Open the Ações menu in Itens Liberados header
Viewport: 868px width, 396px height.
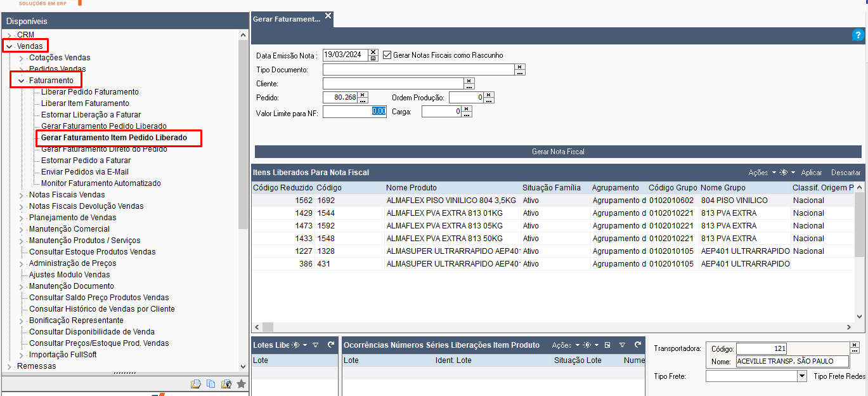point(762,173)
